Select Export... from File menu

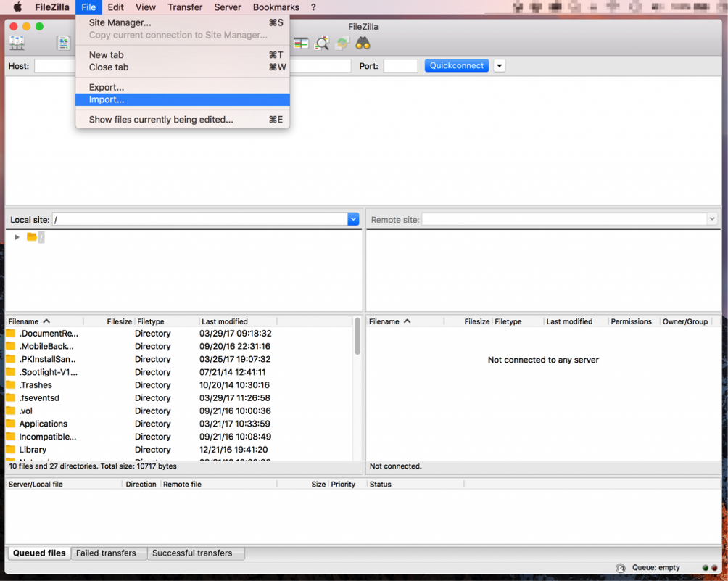pyautogui.click(x=183, y=87)
